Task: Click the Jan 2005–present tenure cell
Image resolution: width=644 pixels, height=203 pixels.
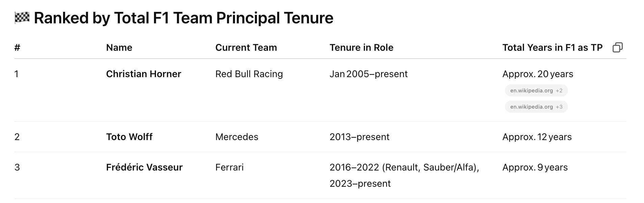Action: coord(369,74)
